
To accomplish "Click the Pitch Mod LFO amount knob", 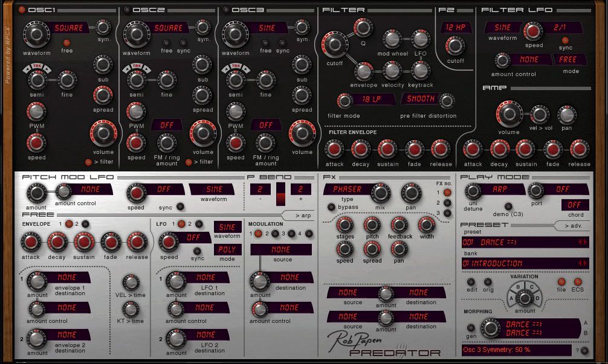I will click(36, 193).
